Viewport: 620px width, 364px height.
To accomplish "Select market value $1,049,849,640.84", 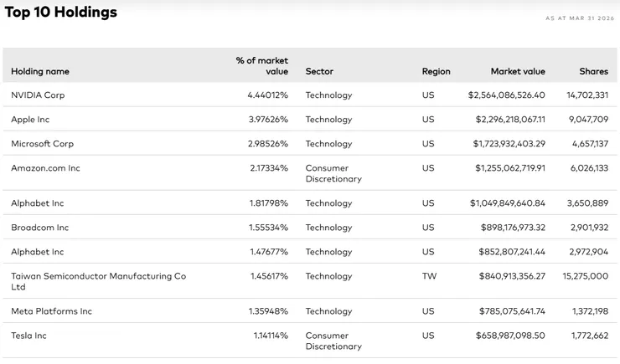I will click(507, 203).
